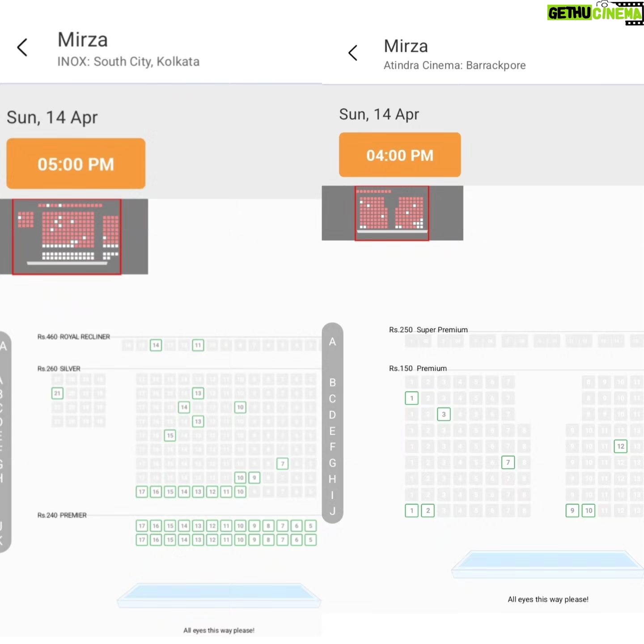Pick Premium seat 7 in row G

pos(508,462)
